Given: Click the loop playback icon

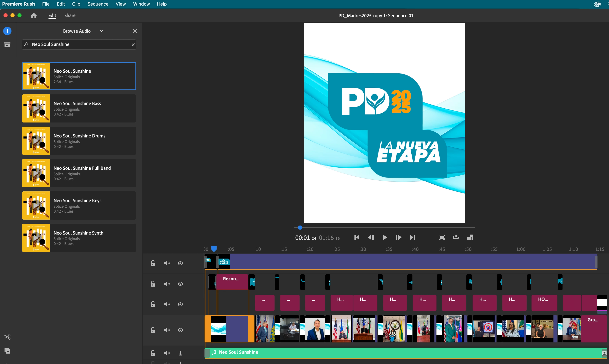Looking at the screenshot, I should point(456,237).
